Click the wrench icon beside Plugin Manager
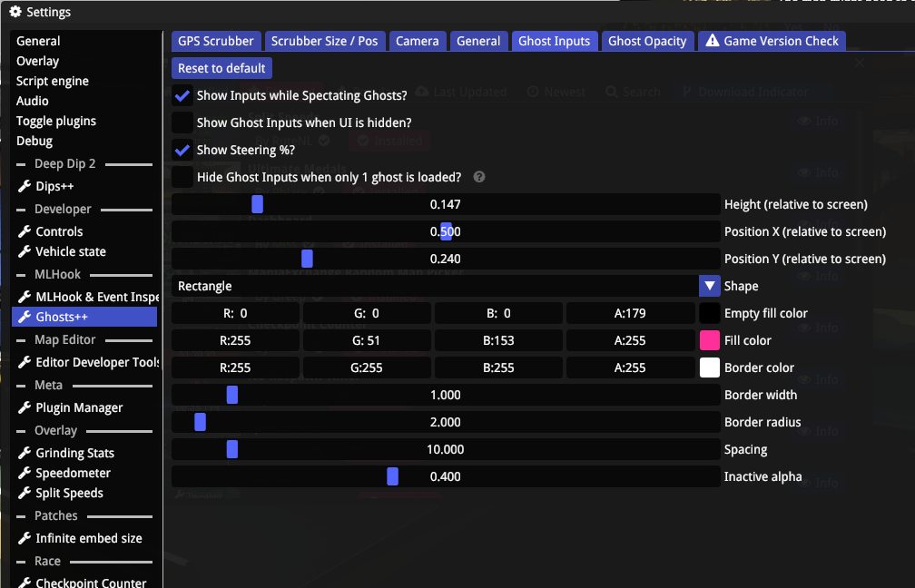Image resolution: width=915 pixels, height=588 pixels. [25, 407]
